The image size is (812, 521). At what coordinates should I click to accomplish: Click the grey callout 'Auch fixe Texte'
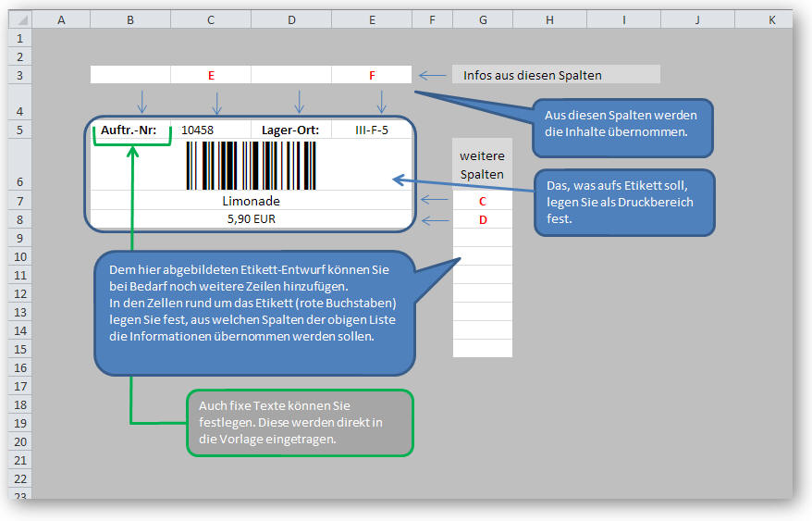coord(300,423)
